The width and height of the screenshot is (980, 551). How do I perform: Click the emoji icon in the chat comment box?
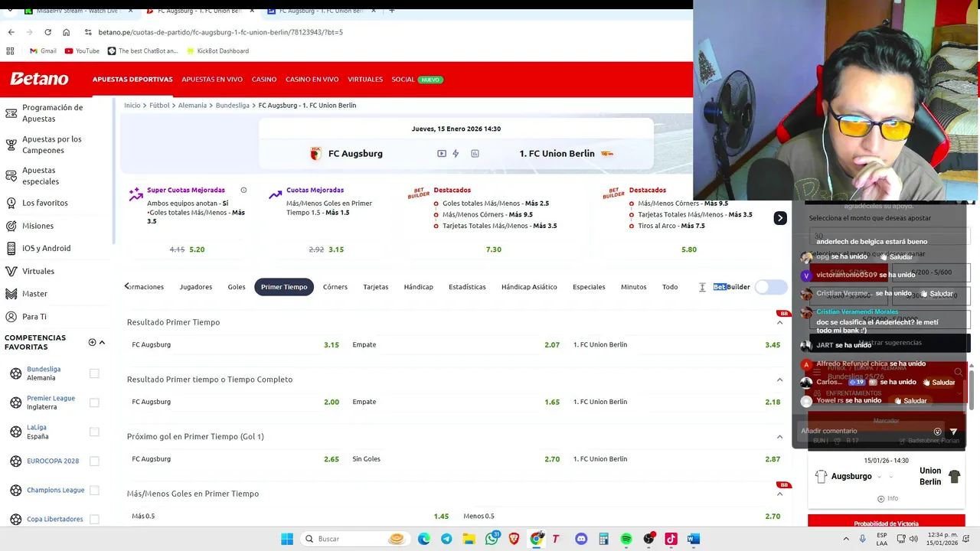[937, 432]
